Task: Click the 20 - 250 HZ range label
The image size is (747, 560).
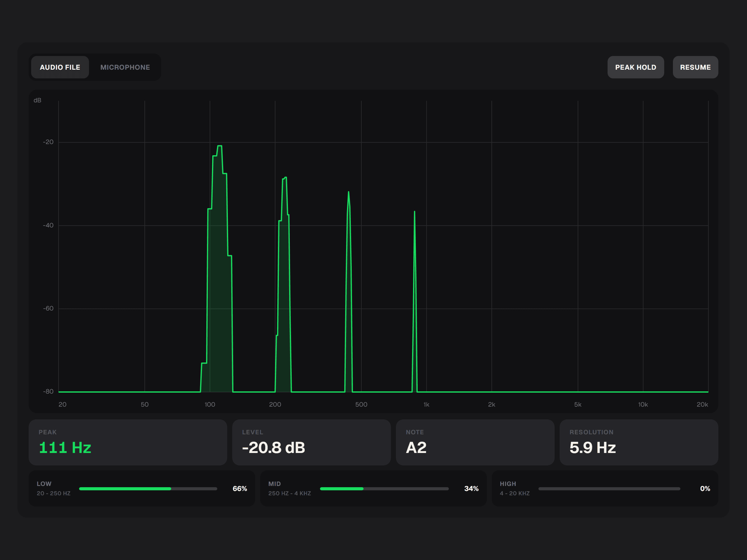Action: click(54, 493)
